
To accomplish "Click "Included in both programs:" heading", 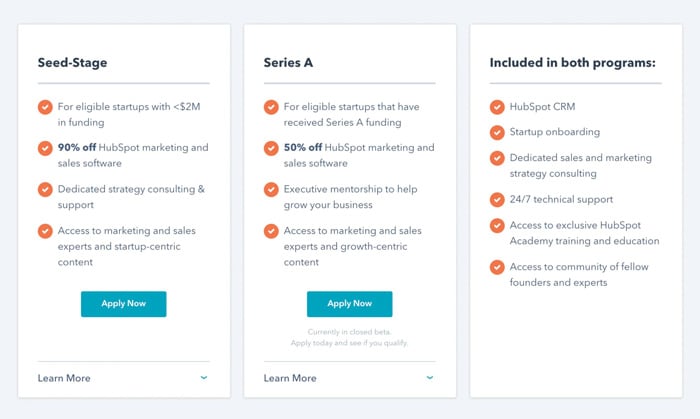I will coord(572,63).
